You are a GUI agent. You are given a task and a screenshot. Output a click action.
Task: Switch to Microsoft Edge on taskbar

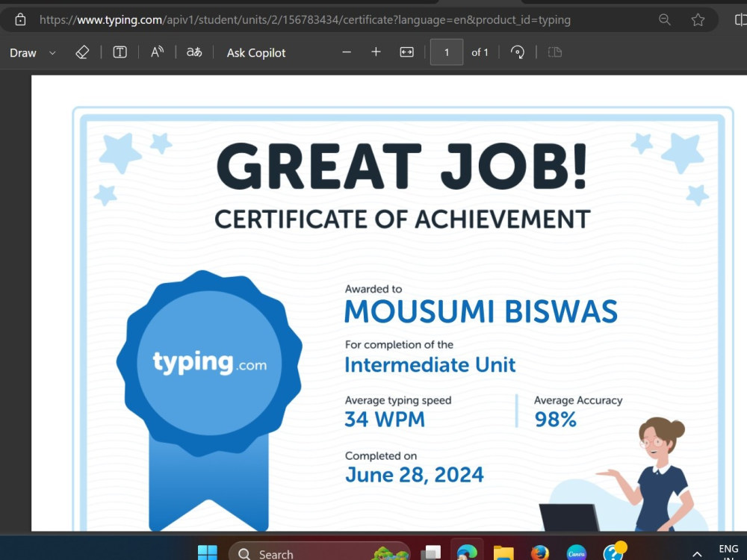[x=467, y=553]
